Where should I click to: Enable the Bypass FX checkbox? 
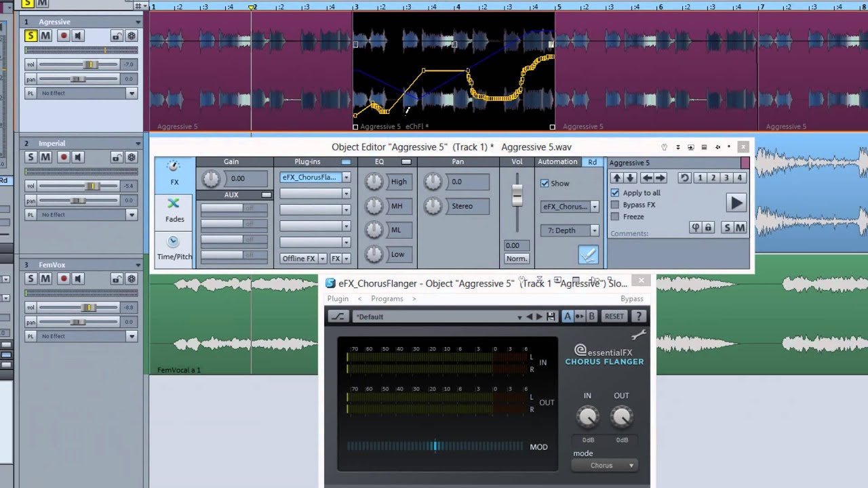[615, 205]
